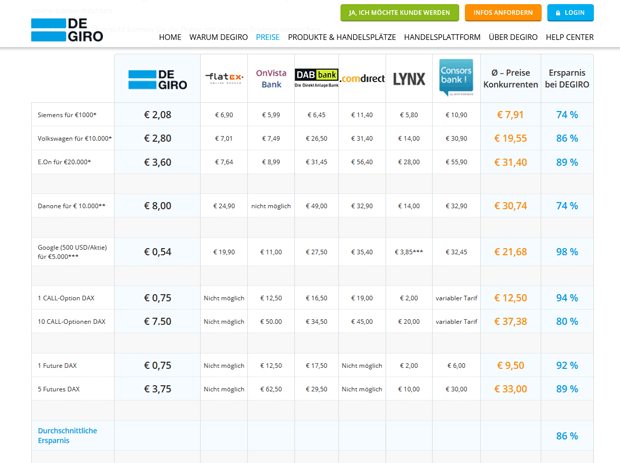Click the DEGIRO price '€ 2,80'
620x463 pixels.
157,138
